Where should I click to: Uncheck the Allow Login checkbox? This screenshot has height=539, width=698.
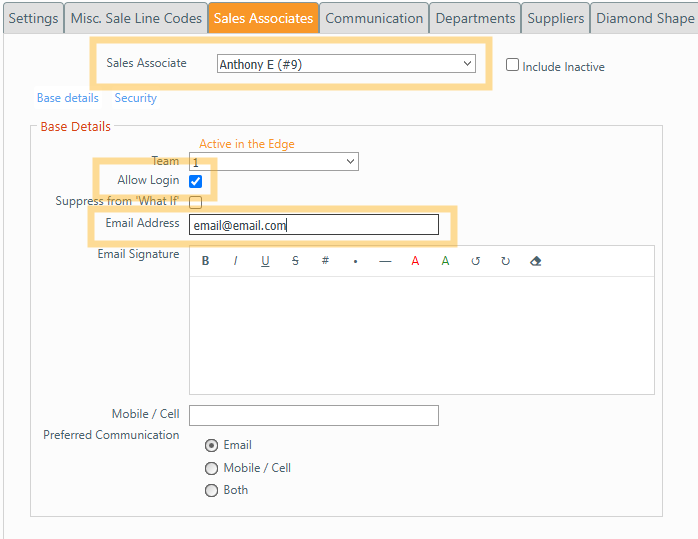coord(196,181)
